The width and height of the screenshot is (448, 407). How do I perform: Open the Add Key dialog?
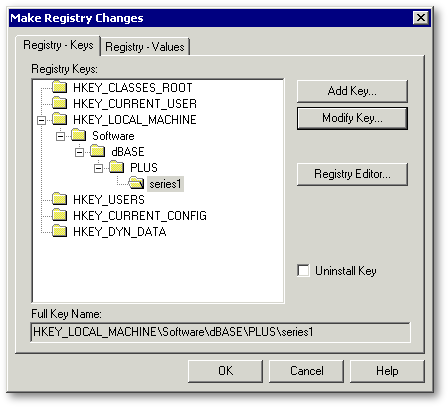352,91
